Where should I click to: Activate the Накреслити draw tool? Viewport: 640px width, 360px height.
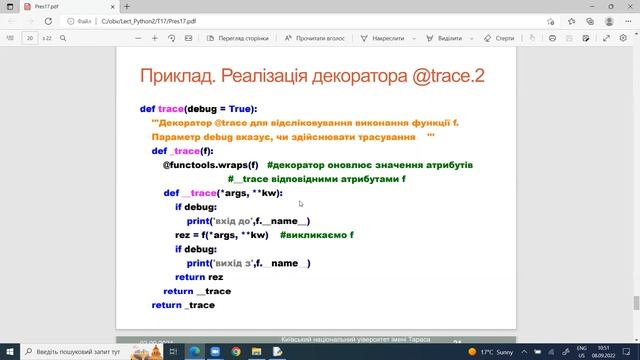pyautogui.click(x=382, y=38)
